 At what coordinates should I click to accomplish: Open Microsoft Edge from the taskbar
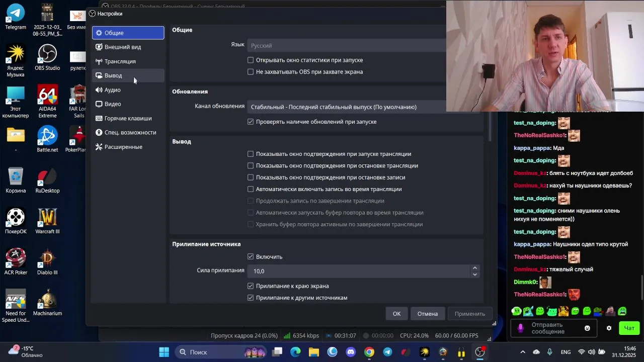[x=295, y=352]
